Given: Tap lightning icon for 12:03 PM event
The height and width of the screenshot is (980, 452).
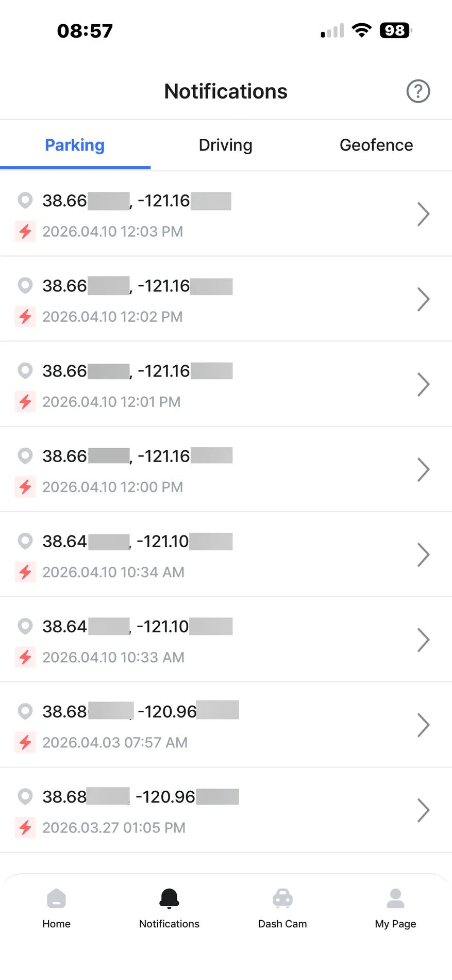Looking at the screenshot, I should [x=25, y=232].
